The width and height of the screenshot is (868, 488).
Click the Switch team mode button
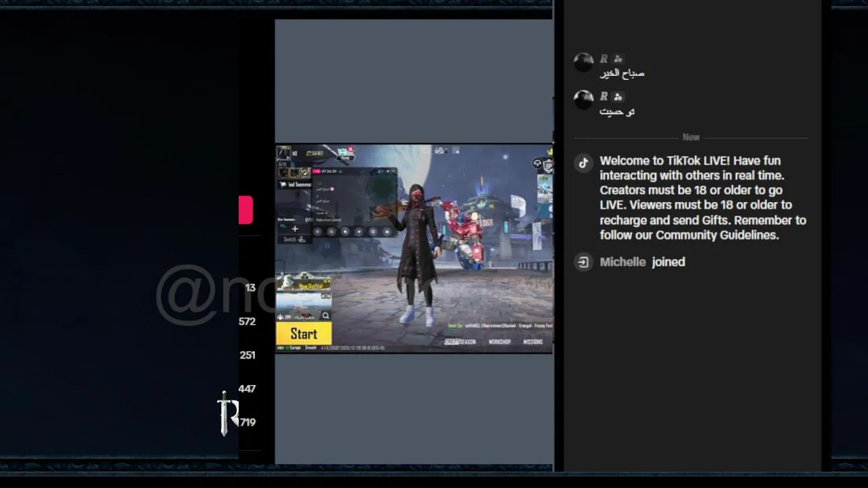point(294,239)
